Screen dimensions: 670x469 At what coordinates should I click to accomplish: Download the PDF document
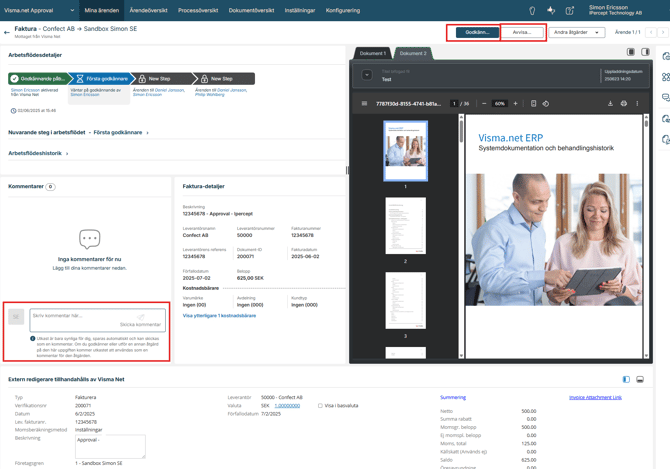pos(610,103)
